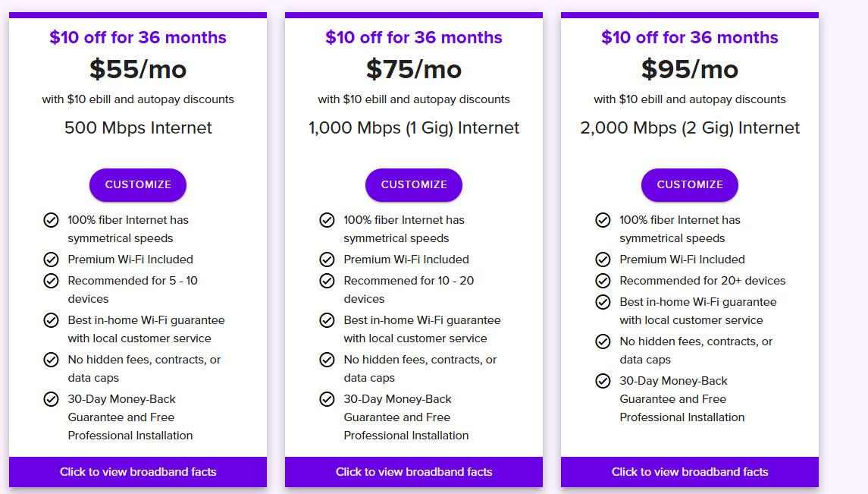Open broadband facts for 500 Mbps plan
Viewport: 868px width, 494px height.
[x=138, y=472]
